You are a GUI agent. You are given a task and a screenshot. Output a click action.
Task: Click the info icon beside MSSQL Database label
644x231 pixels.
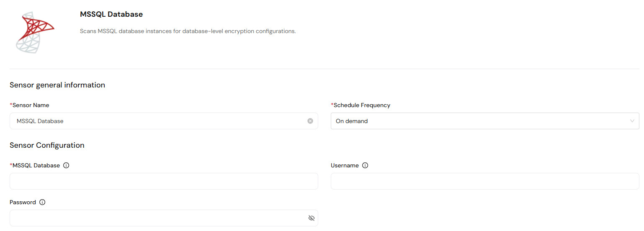point(66,165)
